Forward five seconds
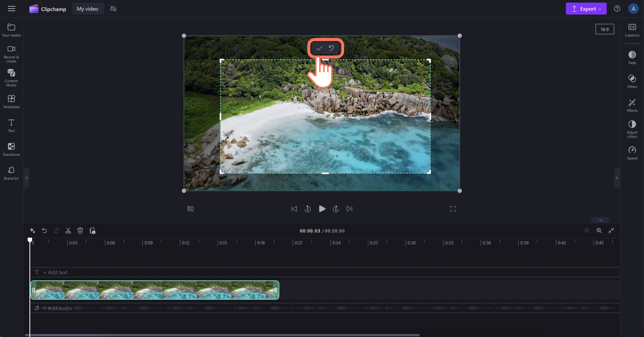The image size is (644, 337). pos(336,209)
